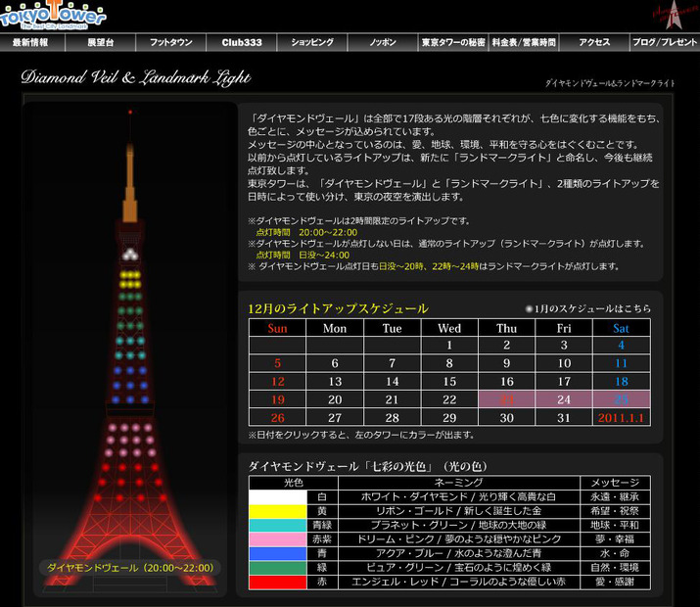Screen dimensions: 700x607
Task: Click the Wed column header
Action: (x=449, y=328)
